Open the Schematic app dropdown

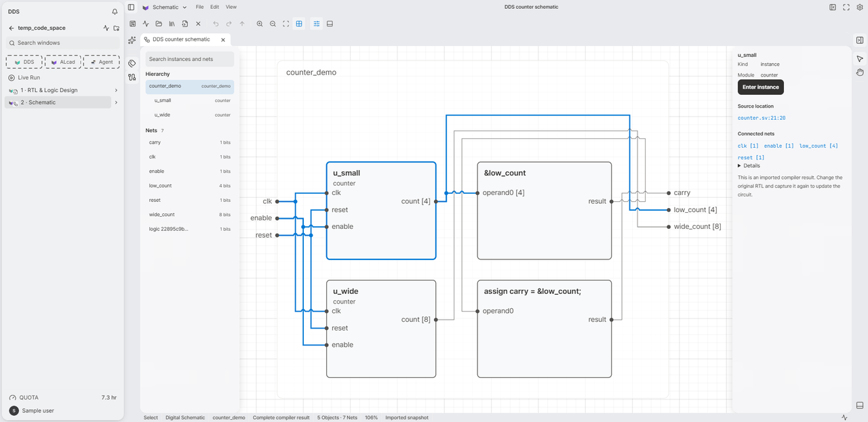165,7
